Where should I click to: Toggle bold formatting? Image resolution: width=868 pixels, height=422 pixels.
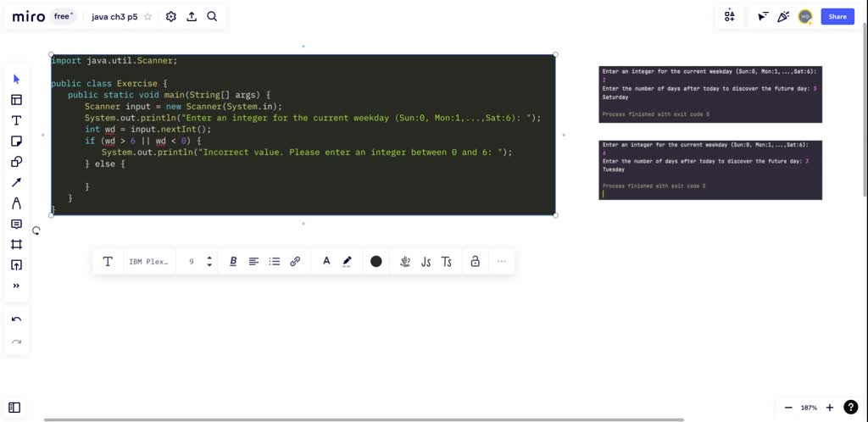[x=233, y=262]
